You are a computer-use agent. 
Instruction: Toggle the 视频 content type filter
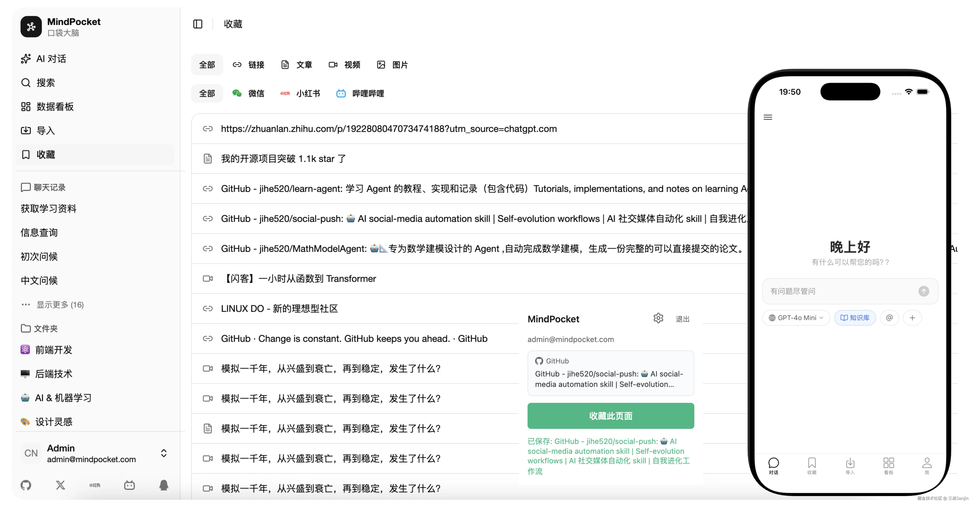344,65
